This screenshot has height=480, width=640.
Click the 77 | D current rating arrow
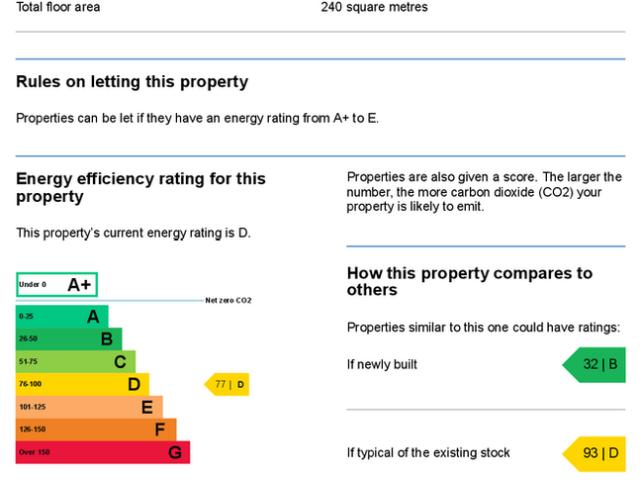(x=228, y=385)
